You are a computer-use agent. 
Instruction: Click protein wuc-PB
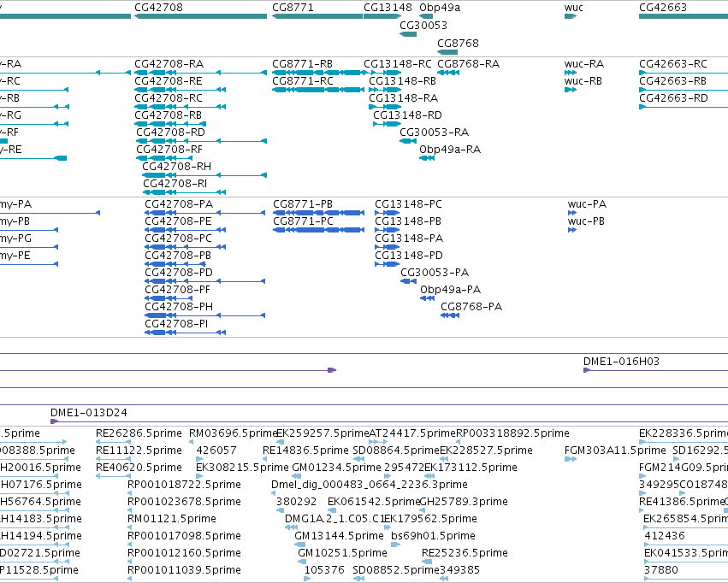click(586, 221)
